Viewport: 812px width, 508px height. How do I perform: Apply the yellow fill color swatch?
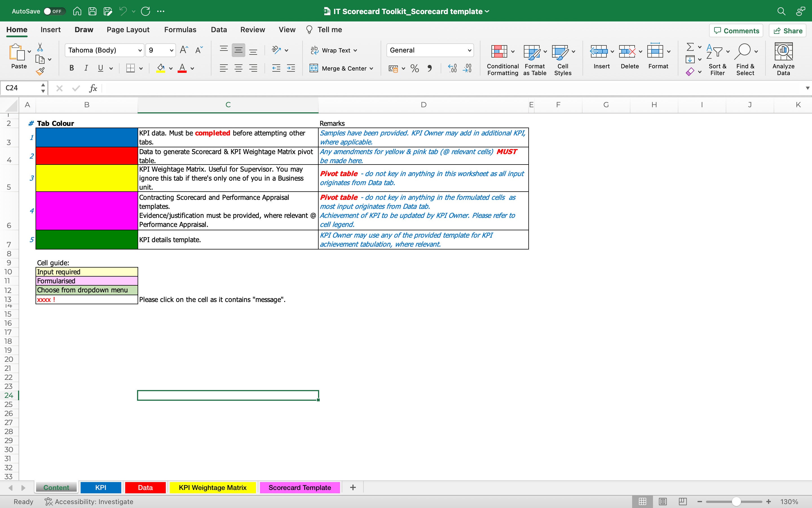[x=161, y=69]
